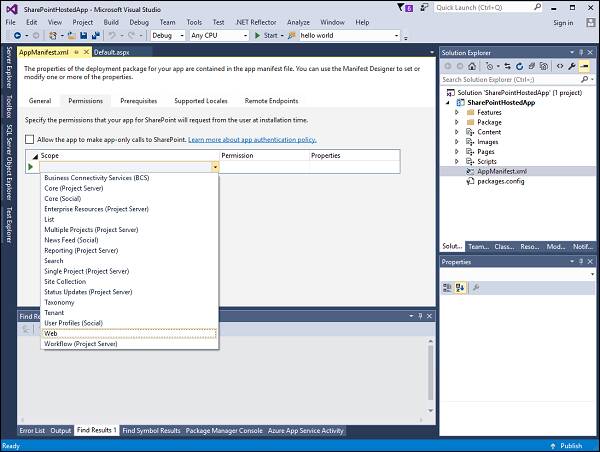The width and height of the screenshot is (600, 452).
Task: Enable app-only calls to SharePoint checkbox
Action: pyautogui.click(x=29, y=140)
